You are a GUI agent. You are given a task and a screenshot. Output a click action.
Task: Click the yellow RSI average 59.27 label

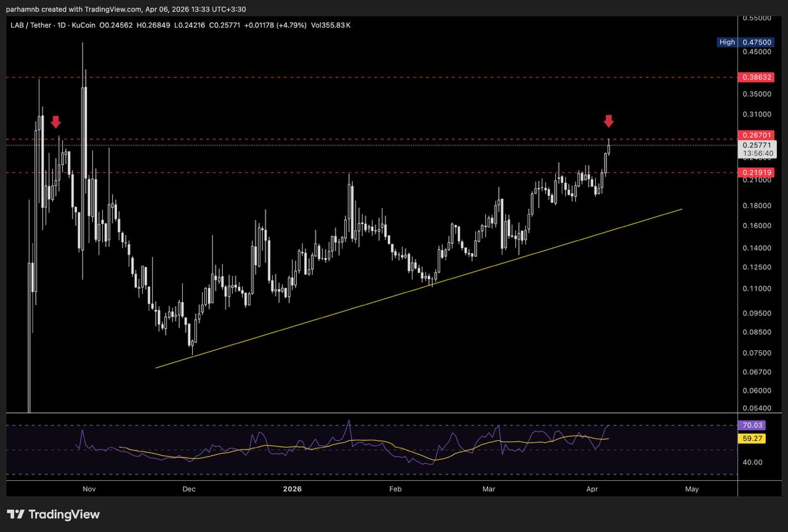click(x=754, y=439)
